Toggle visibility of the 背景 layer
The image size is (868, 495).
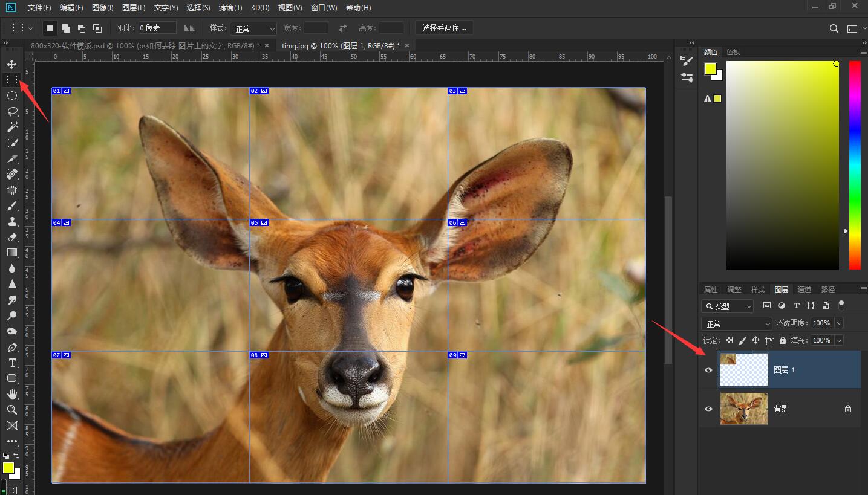pos(708,409)
